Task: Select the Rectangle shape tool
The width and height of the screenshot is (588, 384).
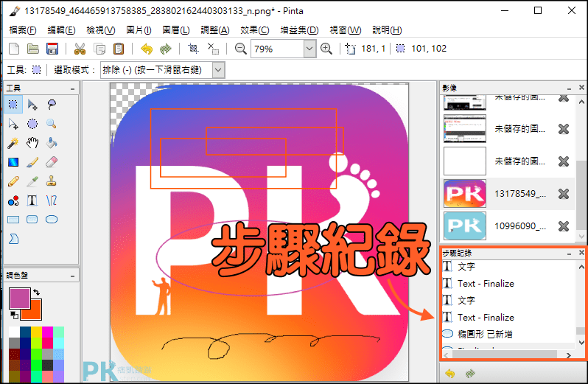Action: 13,220
